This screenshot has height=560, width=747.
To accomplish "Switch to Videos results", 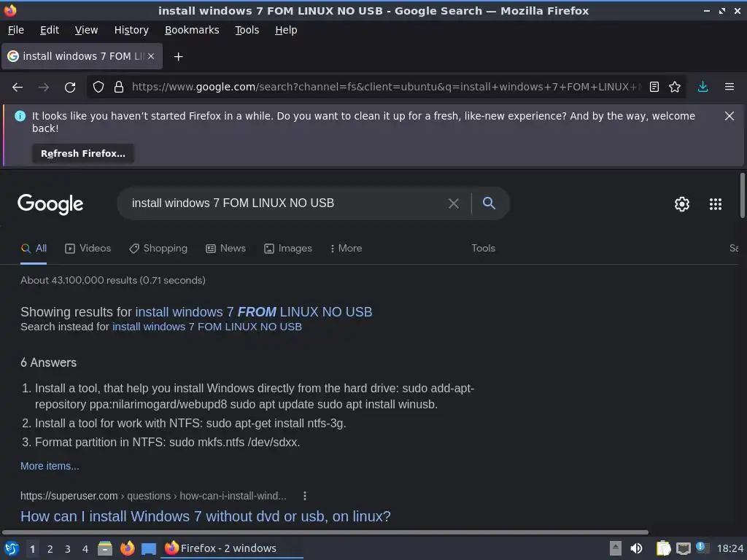I will click(88, 249).
